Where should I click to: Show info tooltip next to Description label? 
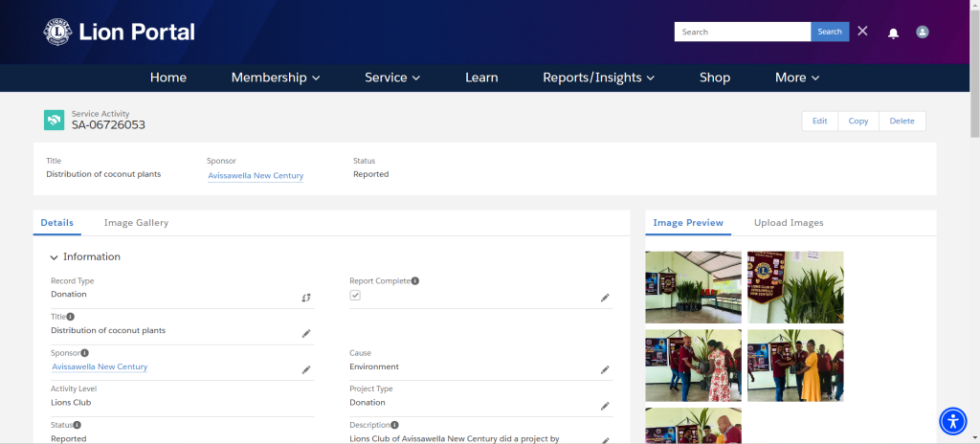(394, 425)
